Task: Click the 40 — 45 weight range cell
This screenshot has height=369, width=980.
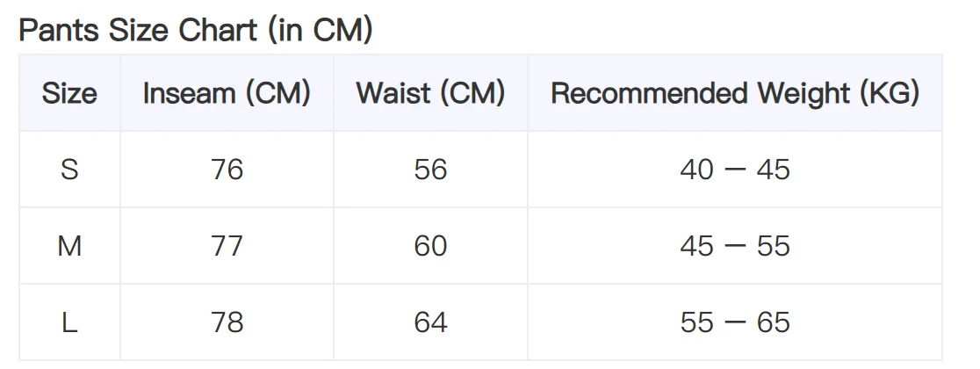Action: [734, 169]
